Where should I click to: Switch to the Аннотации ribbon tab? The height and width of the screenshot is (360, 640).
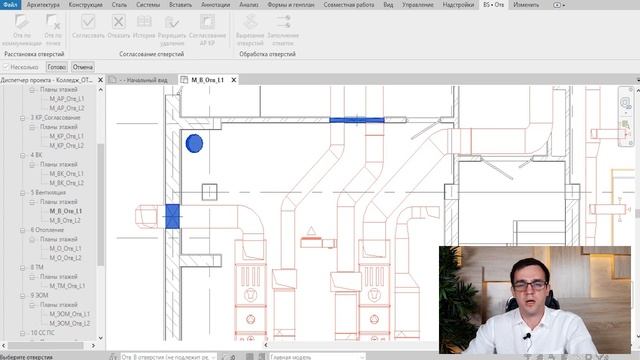point(216,5)
